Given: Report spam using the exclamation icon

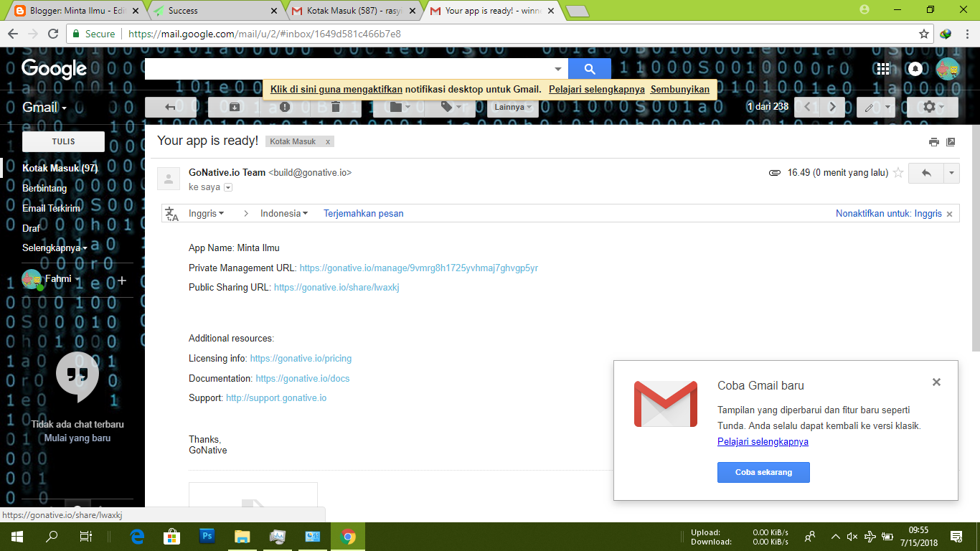Looking at the screenshot, I should tap(285, 107).
